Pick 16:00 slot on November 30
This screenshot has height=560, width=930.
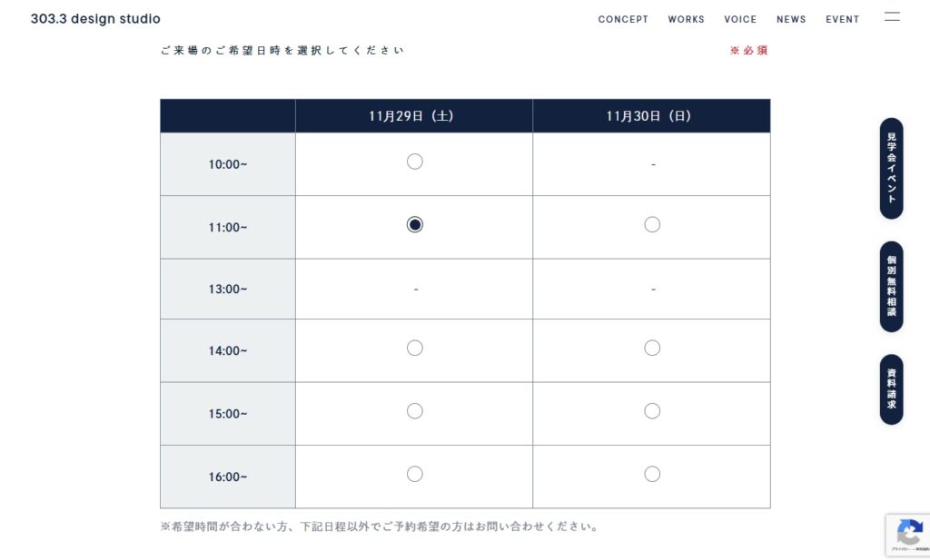(652, 474)
